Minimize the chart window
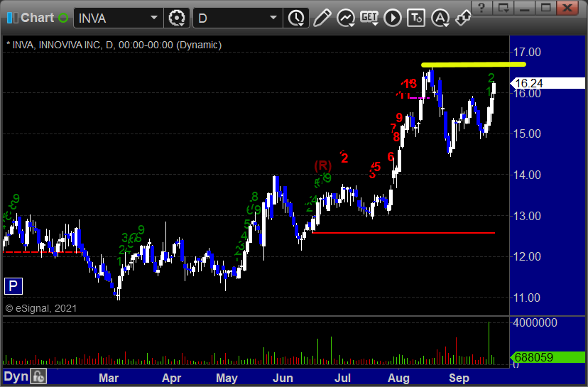 pos(524,8)
